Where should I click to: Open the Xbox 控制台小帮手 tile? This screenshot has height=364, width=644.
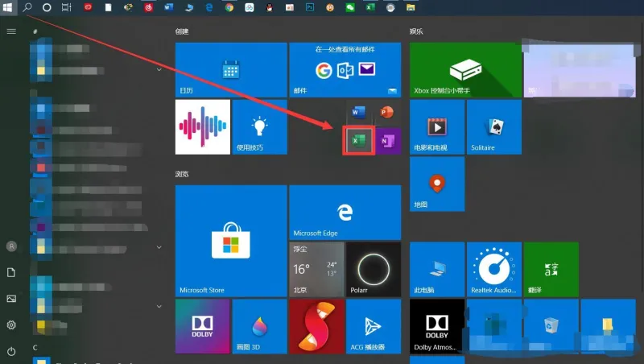465,70
